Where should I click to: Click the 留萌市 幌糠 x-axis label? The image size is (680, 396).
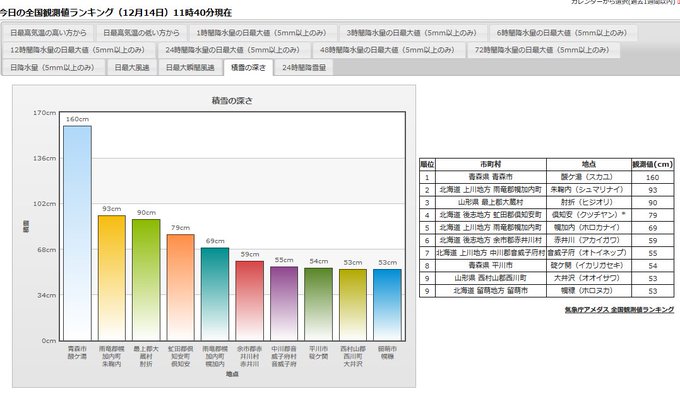[387, 353]
